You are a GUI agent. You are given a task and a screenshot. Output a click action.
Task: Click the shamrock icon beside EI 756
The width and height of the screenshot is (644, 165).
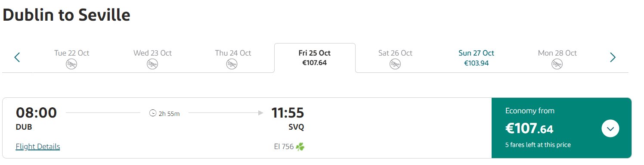[x=300, y=147]
